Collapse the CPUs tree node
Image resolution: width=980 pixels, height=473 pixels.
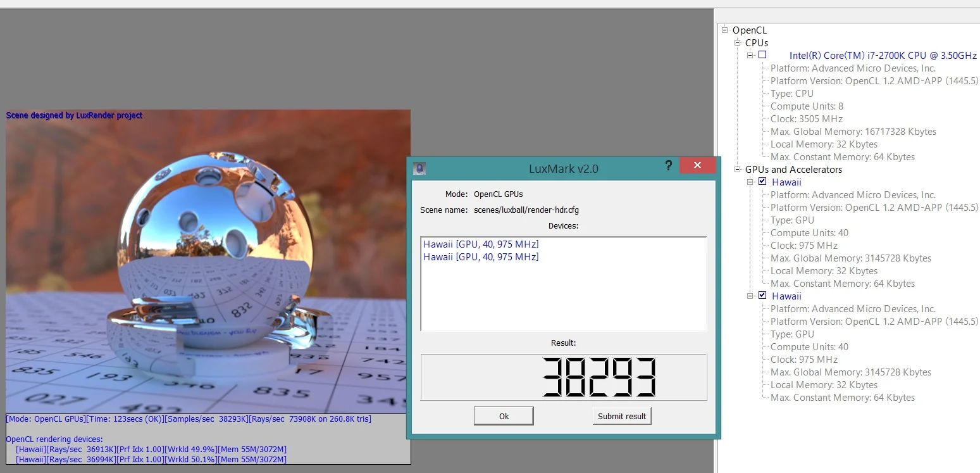coord(738,42)
